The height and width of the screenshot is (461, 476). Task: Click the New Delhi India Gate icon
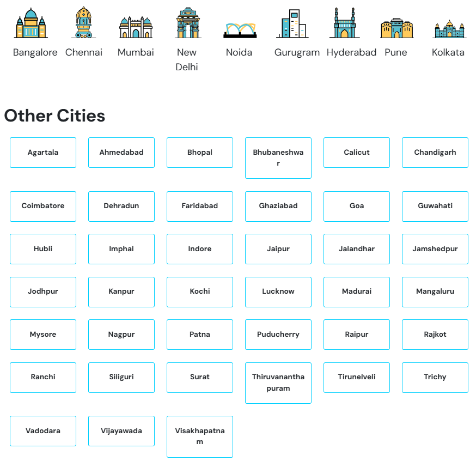188,23
